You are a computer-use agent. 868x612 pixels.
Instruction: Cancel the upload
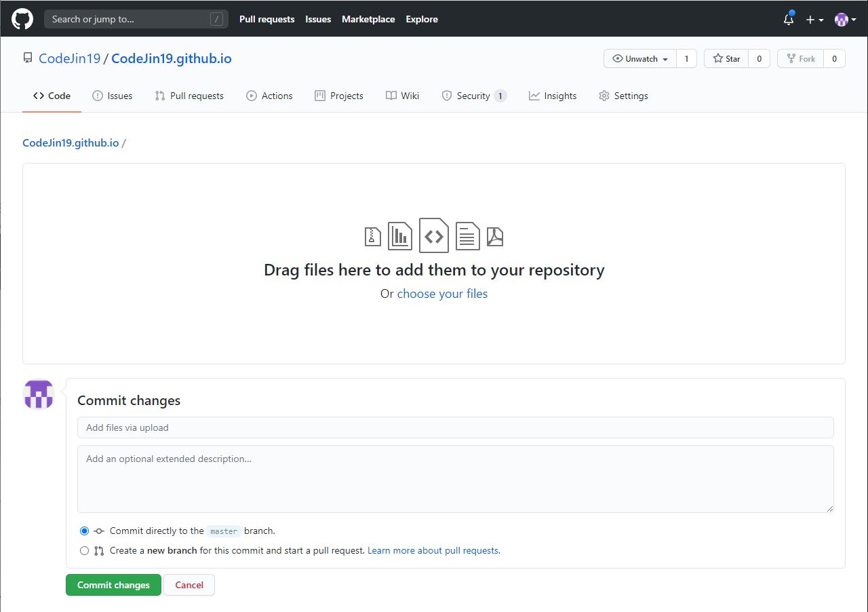189,585
